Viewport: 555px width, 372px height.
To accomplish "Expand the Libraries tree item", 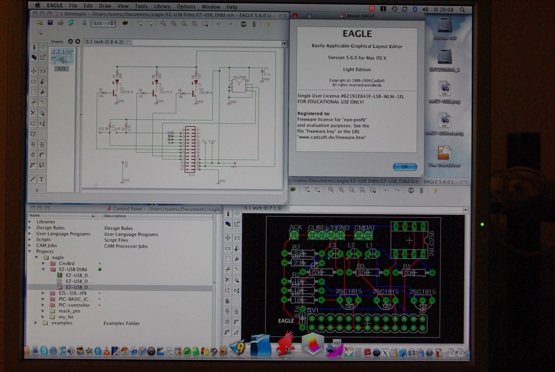I will pyautogui.click(x=30, y=222).
